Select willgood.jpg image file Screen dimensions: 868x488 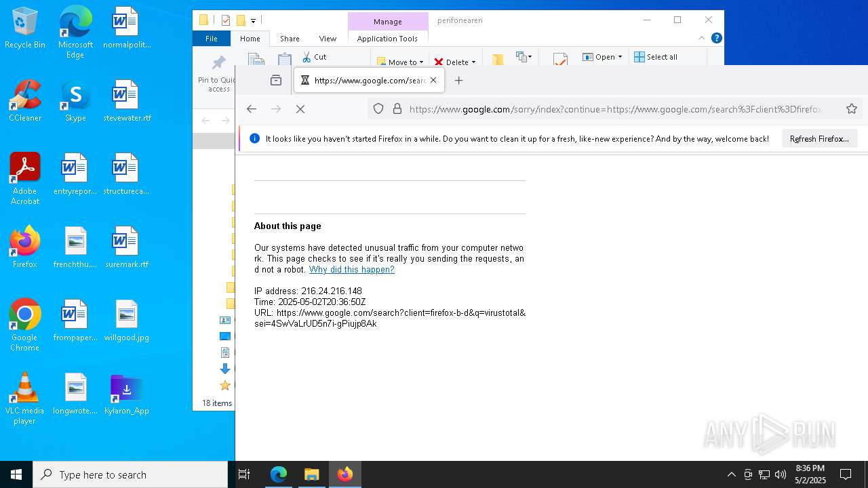pos(126,321)
